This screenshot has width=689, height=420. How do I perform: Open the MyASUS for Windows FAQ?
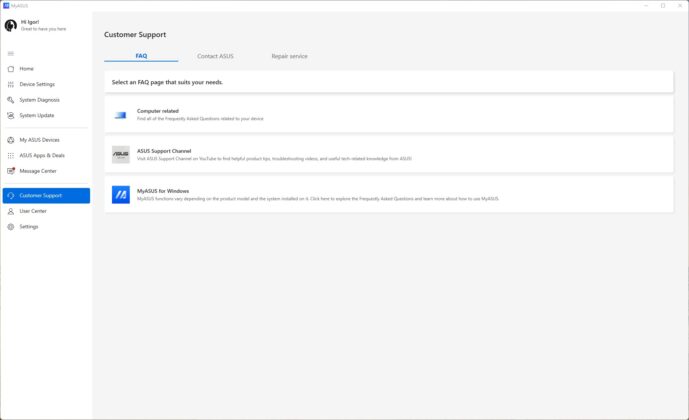388,195
